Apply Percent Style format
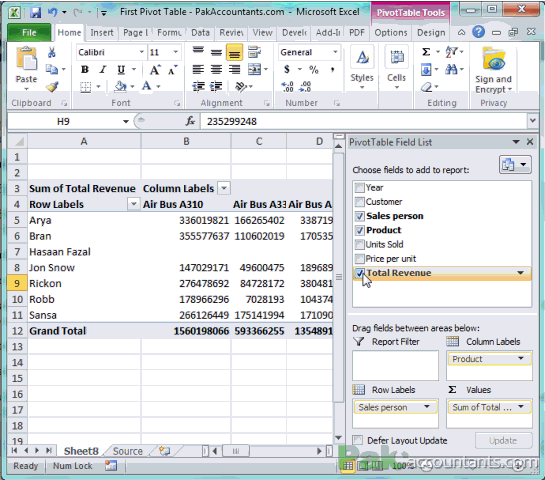The image size is (545, 480). (x=314, y=70)
